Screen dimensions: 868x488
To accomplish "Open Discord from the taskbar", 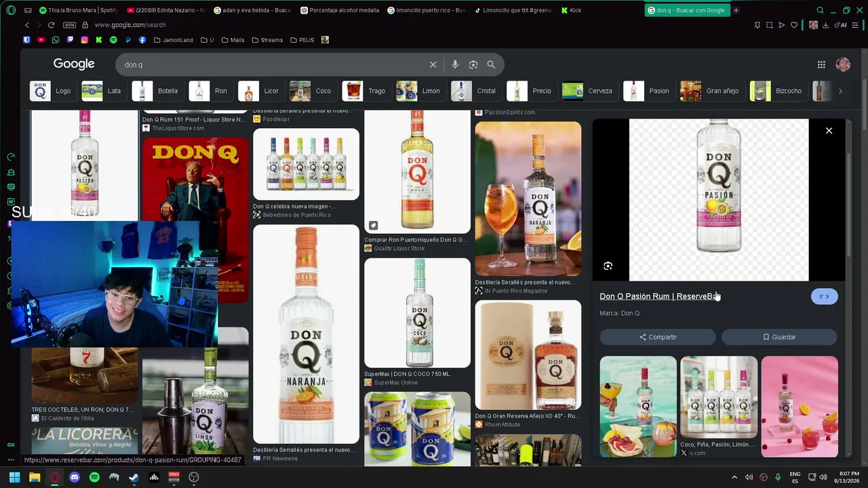I will 75,477.
